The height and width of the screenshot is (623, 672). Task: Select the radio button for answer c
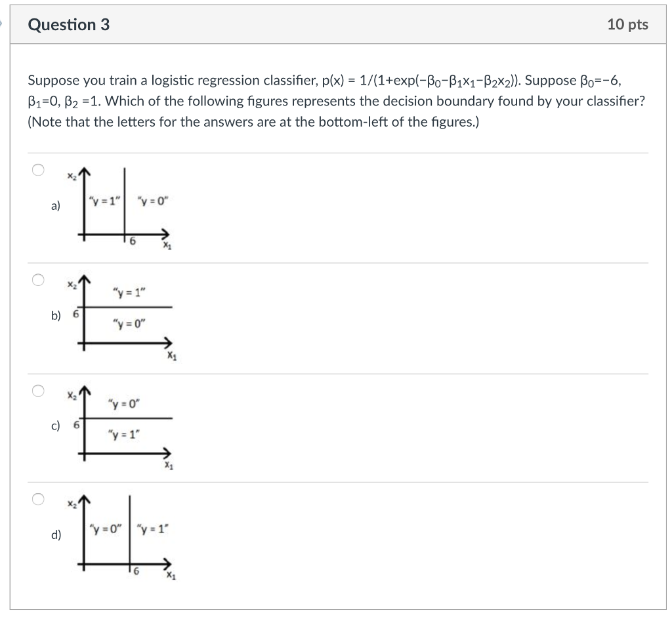click(x=37, y=390)
